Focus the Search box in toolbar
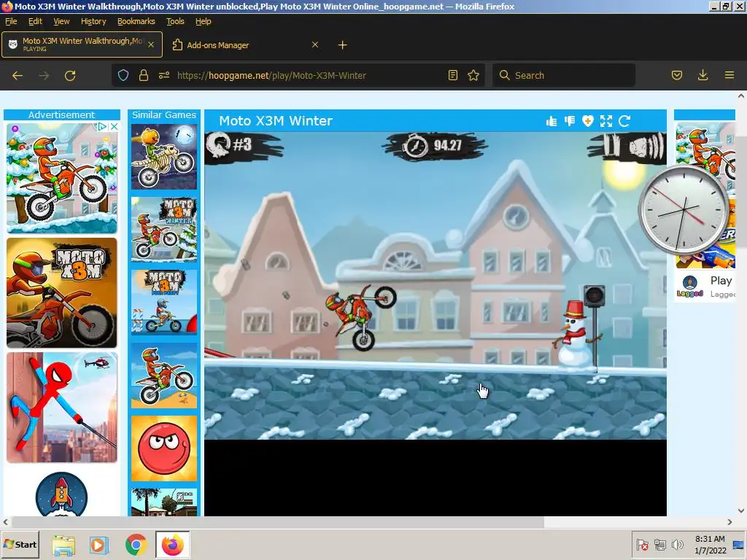Screen dimensions: 747x560 (x=564, y=75)
